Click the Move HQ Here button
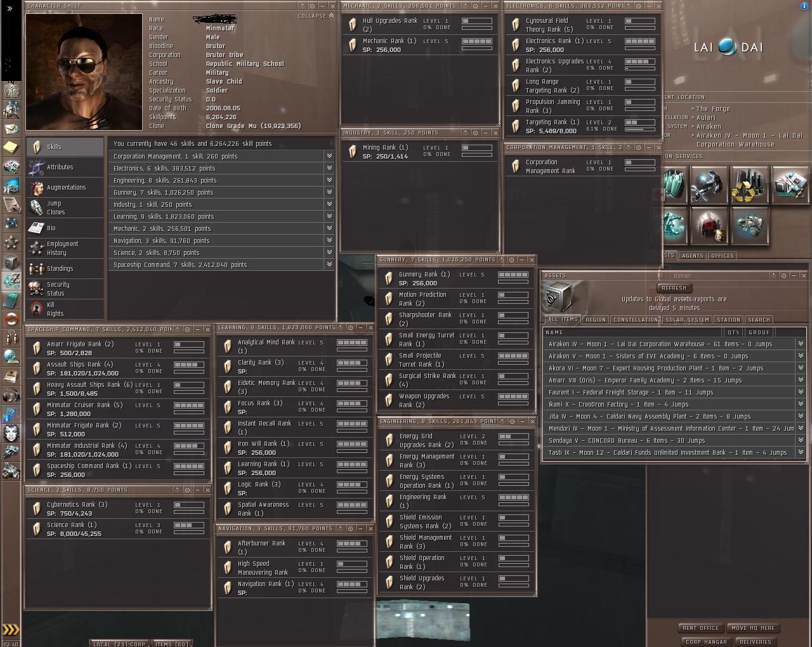812x647 pixels. point(753,628)
